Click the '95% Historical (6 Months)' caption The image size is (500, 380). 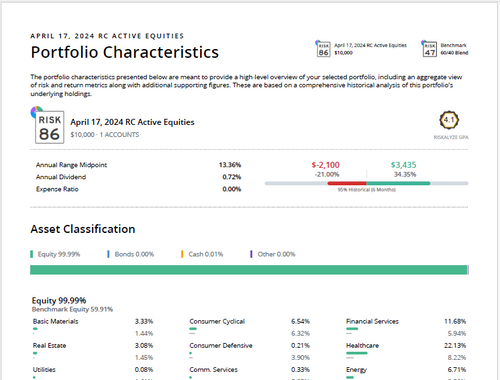[367, 190]
